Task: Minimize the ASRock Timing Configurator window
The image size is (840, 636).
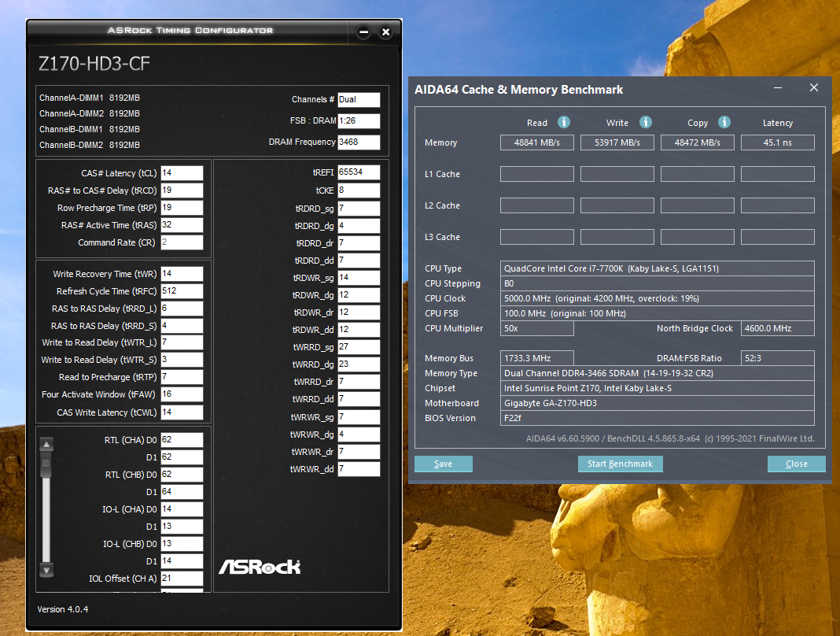Action: click(x=363, y=32)
